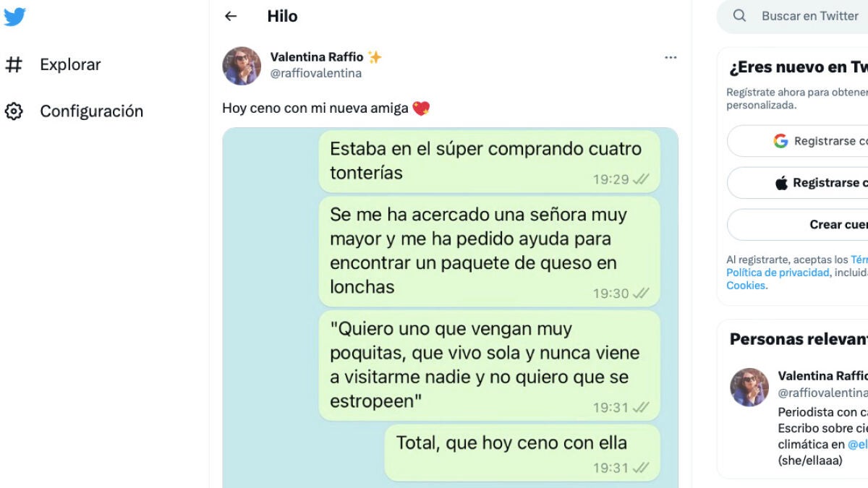Click the Crear cuenta button
This screenshot has height=488, width=868.
tap(797, 225)
